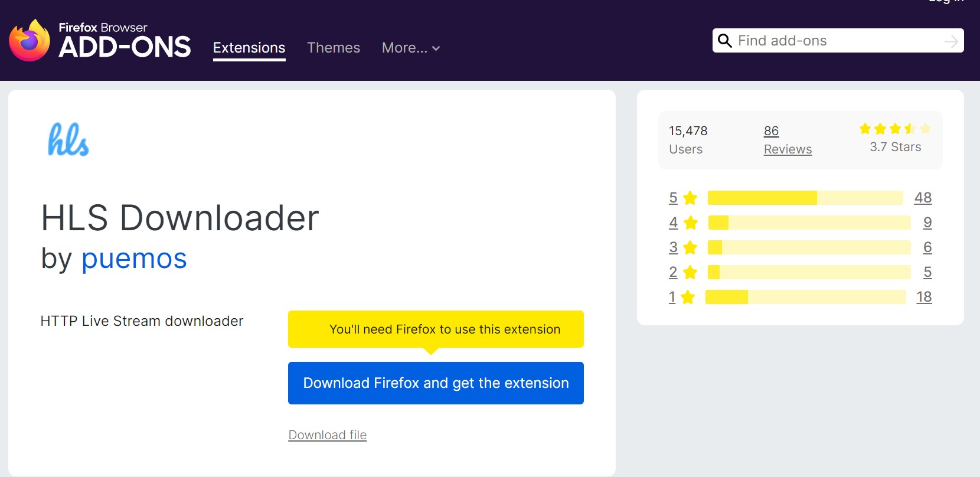Open the 86 reviews count link
The width and height of the screenshot is (980, 477).
point(772,131)
